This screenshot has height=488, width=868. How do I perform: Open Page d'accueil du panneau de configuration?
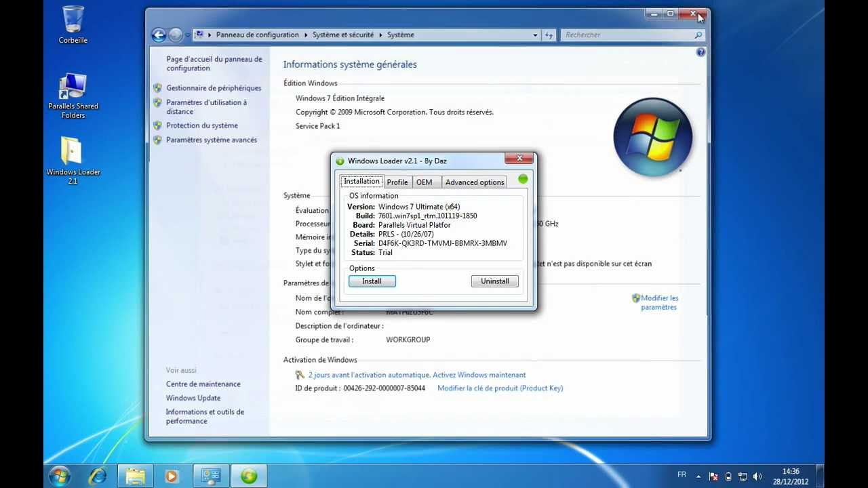(214, 64)
